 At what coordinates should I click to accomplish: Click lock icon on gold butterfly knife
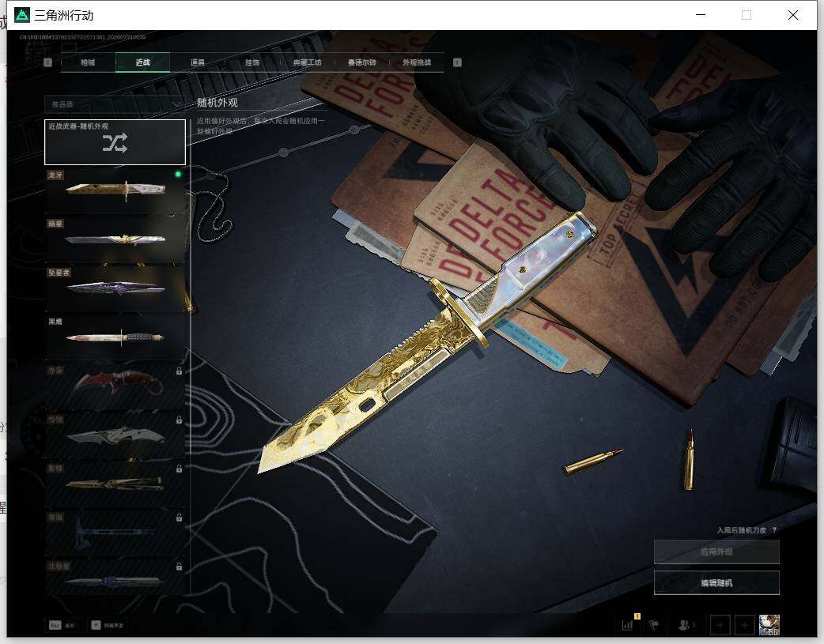[x=180, y=469]
